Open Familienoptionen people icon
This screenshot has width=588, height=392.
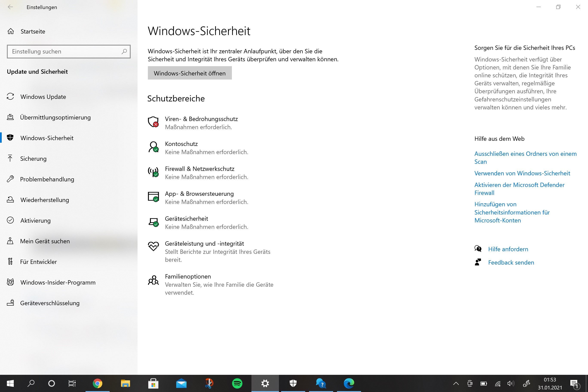pos(153,280)
